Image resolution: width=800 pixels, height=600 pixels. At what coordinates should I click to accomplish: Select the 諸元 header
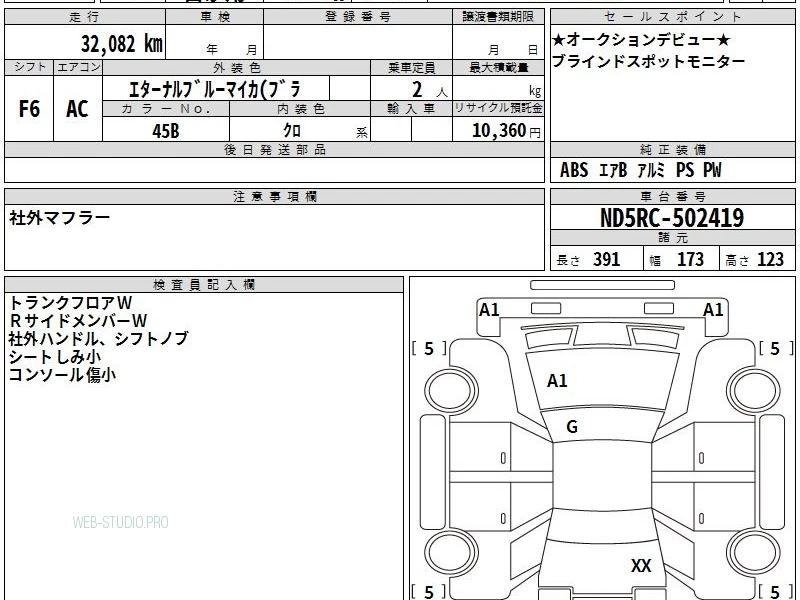[x=673, y=238]
